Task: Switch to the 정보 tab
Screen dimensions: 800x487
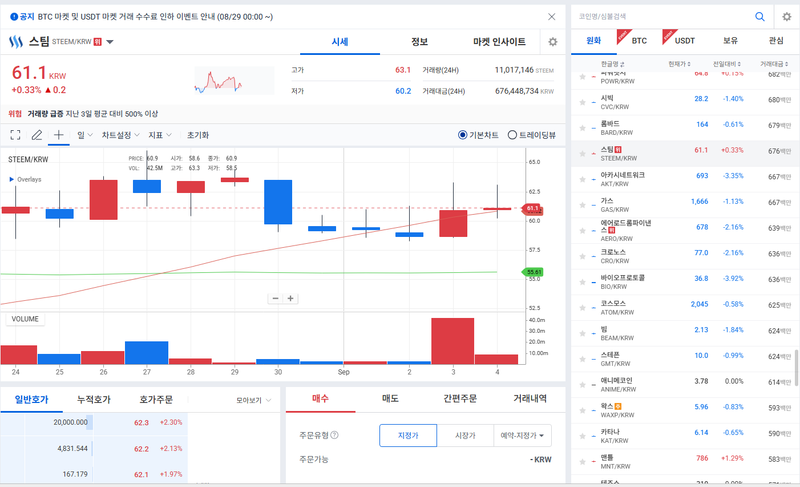Action: click(419, 42)
